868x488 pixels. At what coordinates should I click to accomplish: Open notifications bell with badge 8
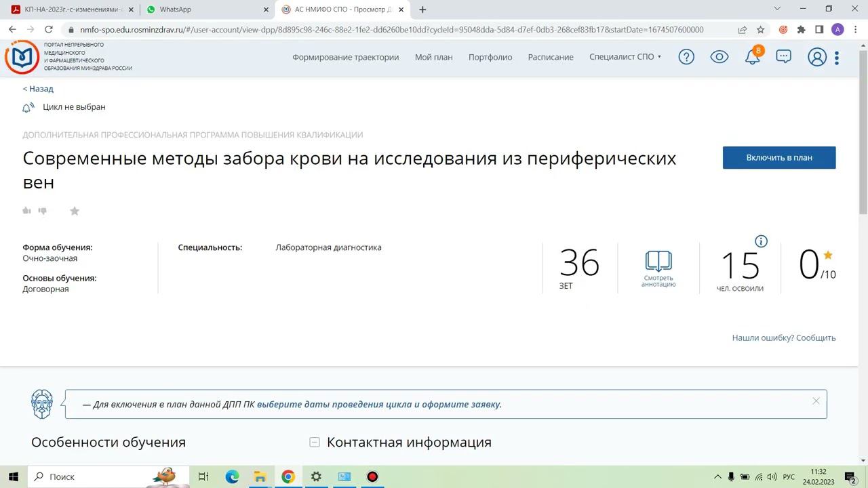click(753, 57)
